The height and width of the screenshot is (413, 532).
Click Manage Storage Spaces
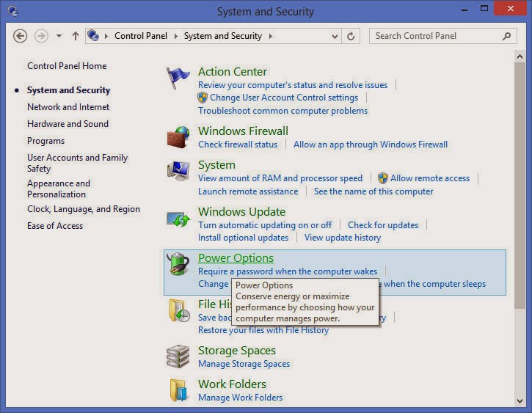tap(244, 364)
